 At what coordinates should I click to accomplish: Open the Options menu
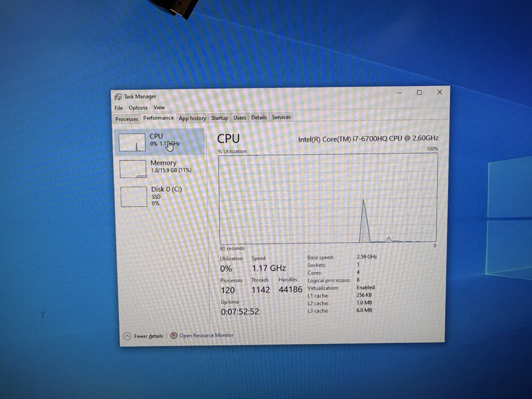(x=138, y=108)
